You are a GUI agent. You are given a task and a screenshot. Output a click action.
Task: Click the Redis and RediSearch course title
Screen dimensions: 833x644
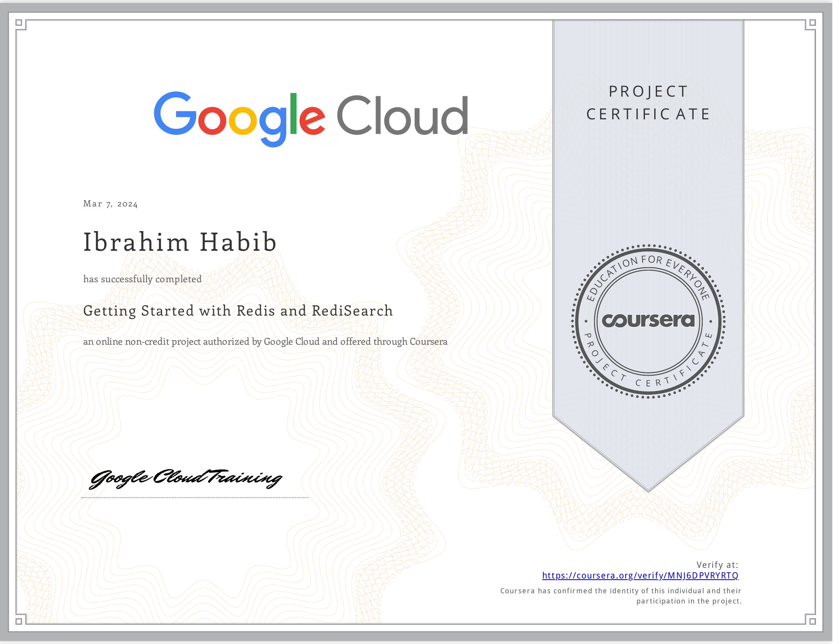[x=238, y=311]
